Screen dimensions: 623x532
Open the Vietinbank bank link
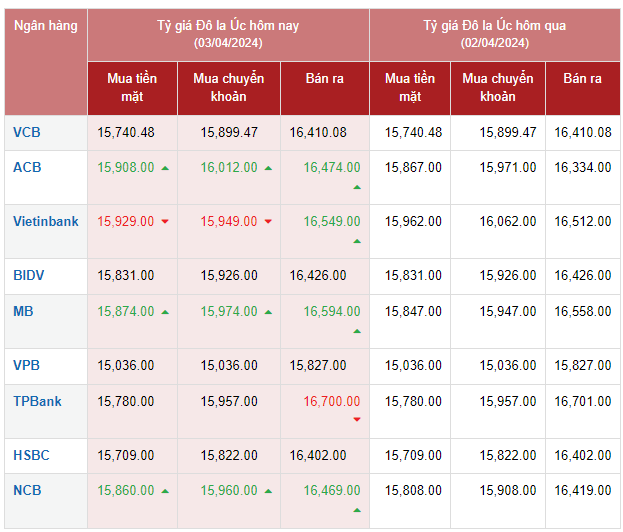tap(45, 221)
